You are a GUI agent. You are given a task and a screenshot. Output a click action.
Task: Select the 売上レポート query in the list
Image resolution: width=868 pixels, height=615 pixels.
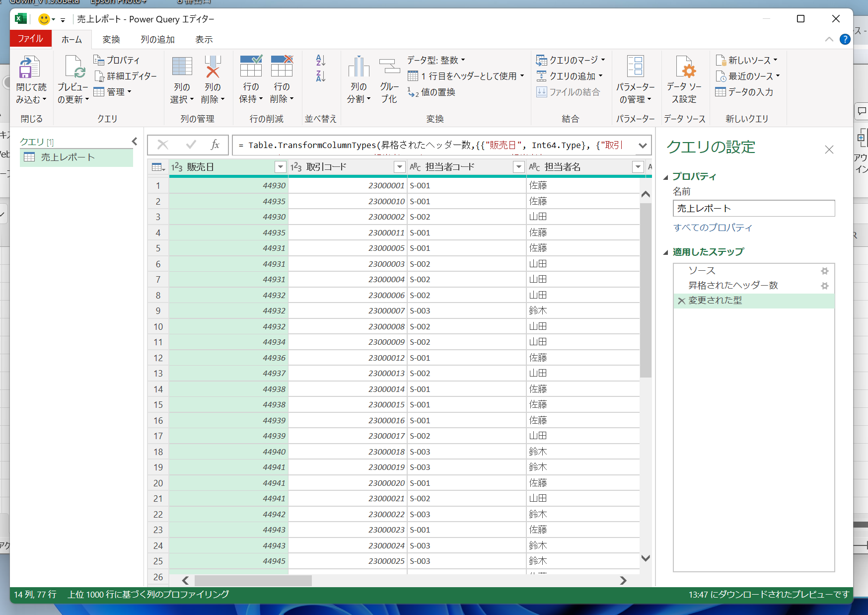pos(76,157)
